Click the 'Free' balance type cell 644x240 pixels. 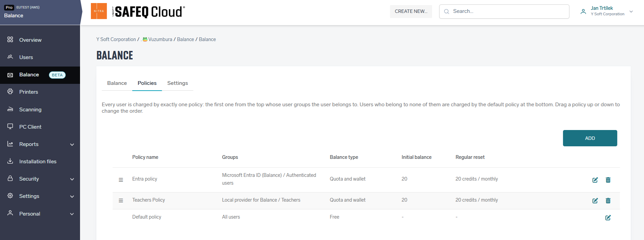334,217
